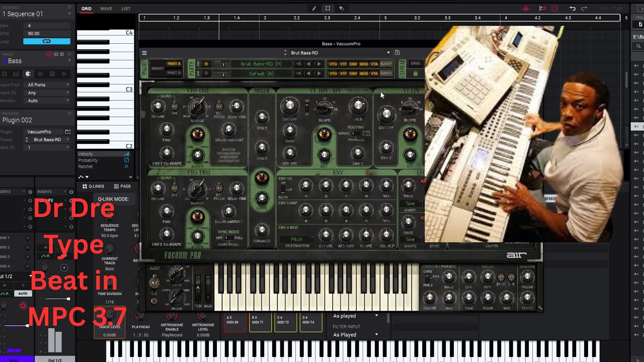The width and height of the screenshot is (644, 362).
Task: Click Part A RAND button
Action: point(386,64)
